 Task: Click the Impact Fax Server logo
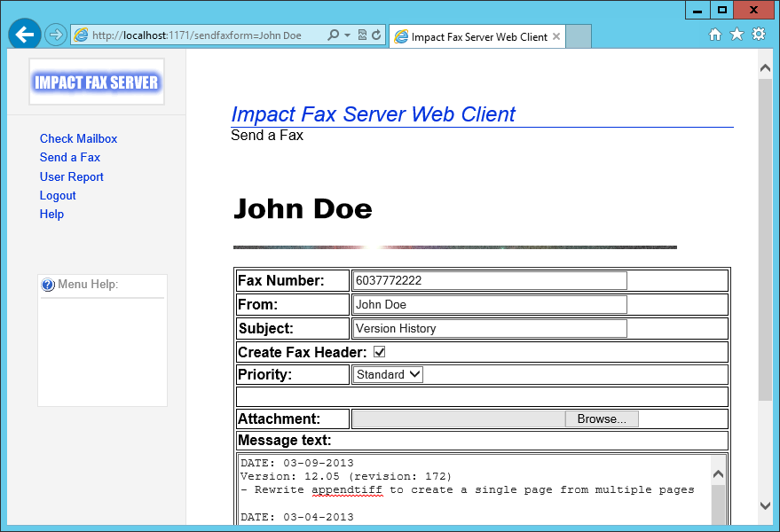point(97,82)
